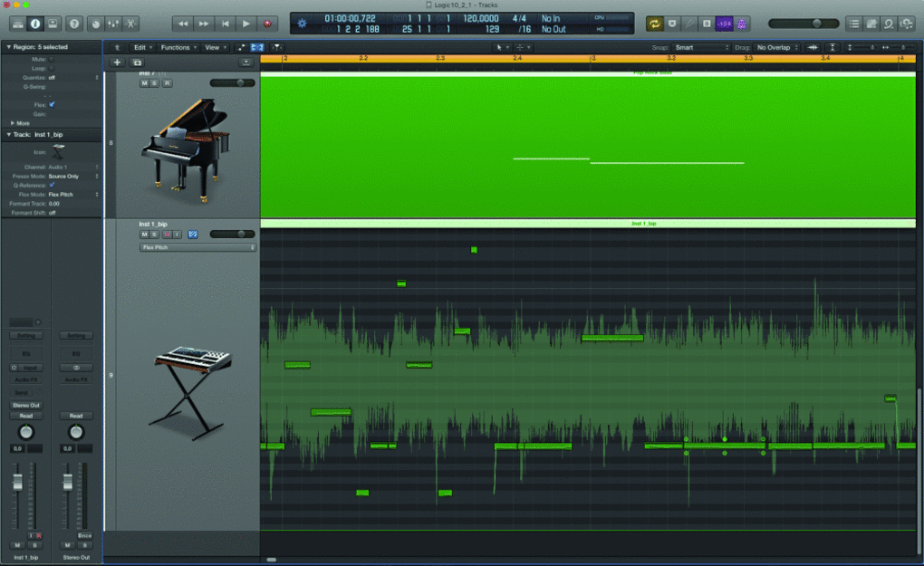Image resolution: width=924 pixels, height=566 pixels.
Task: Click the Record button
Action: (267, 24)
